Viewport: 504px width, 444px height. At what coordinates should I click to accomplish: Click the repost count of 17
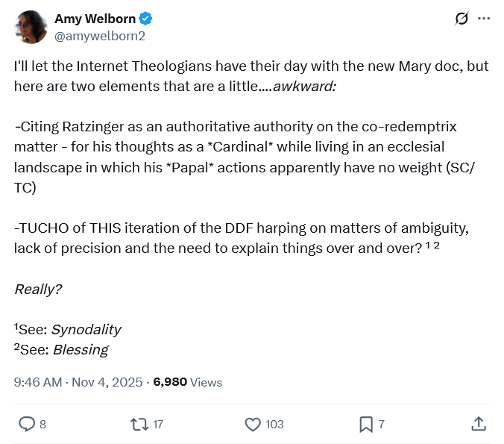click(x=158, y=424)
